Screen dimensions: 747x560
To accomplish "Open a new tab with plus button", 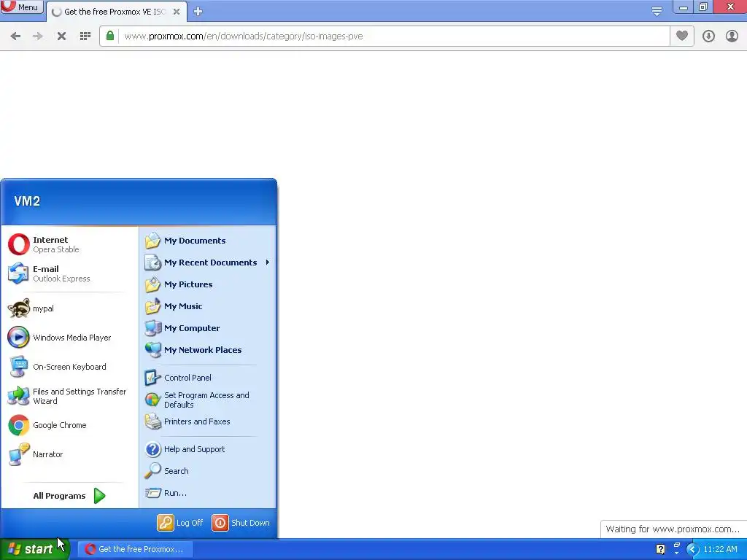I will point(198,12).
